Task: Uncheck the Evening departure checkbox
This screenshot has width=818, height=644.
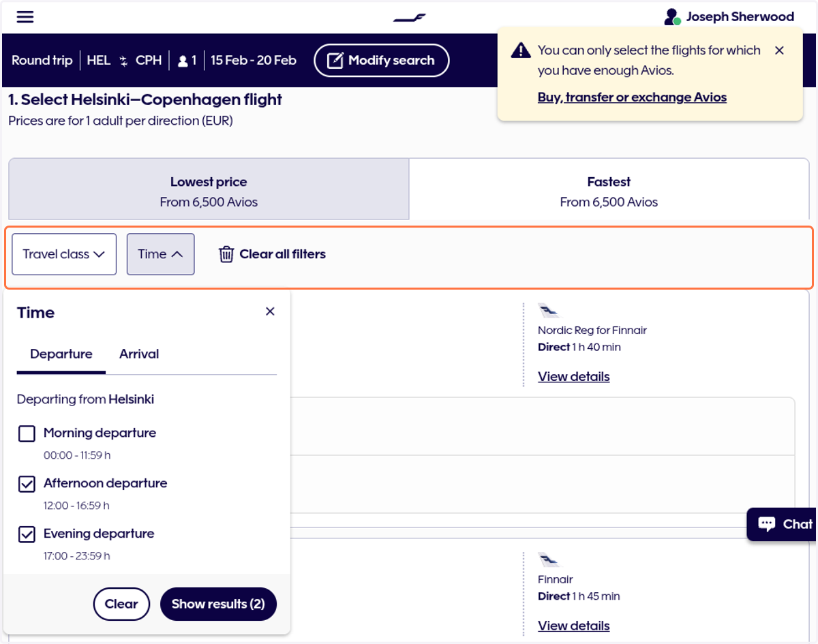Action: [x=27, y=534]
